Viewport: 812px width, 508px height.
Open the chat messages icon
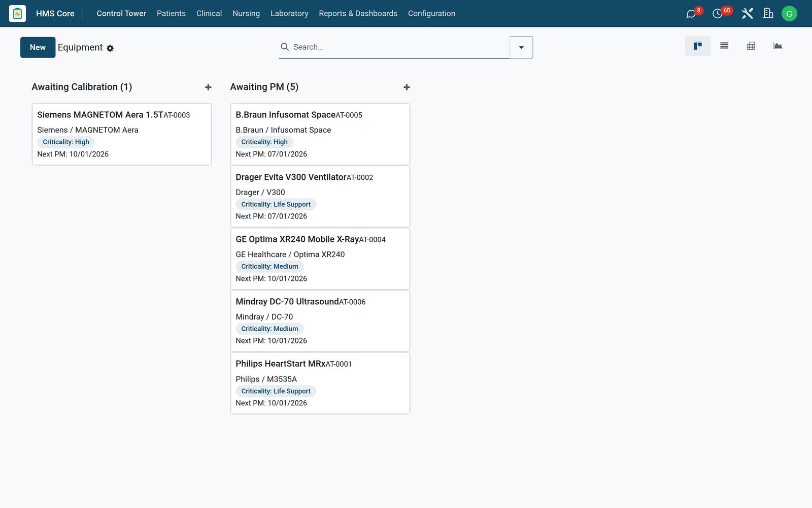coord(691,14)
